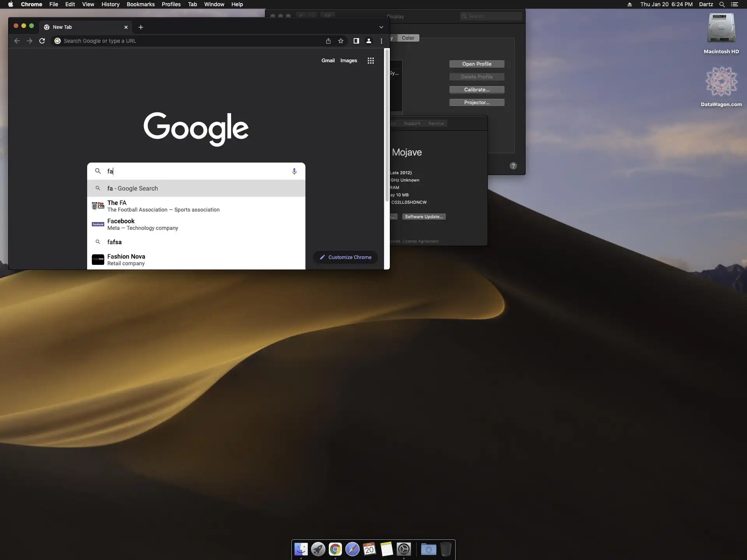This screenshot has height=560, width=747.
Task: Toggle Chrome side panel icon
Action: click(x=356, y=41)
